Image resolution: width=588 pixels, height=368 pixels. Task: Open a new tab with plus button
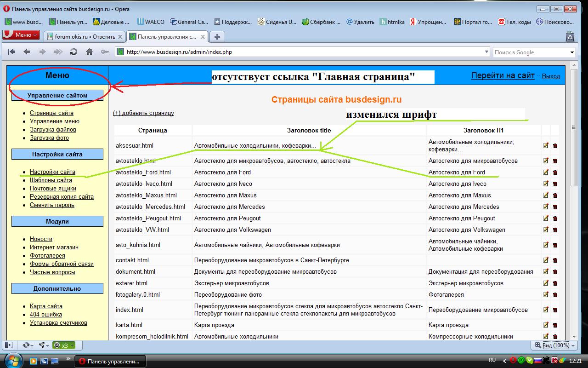click(217, 37)
